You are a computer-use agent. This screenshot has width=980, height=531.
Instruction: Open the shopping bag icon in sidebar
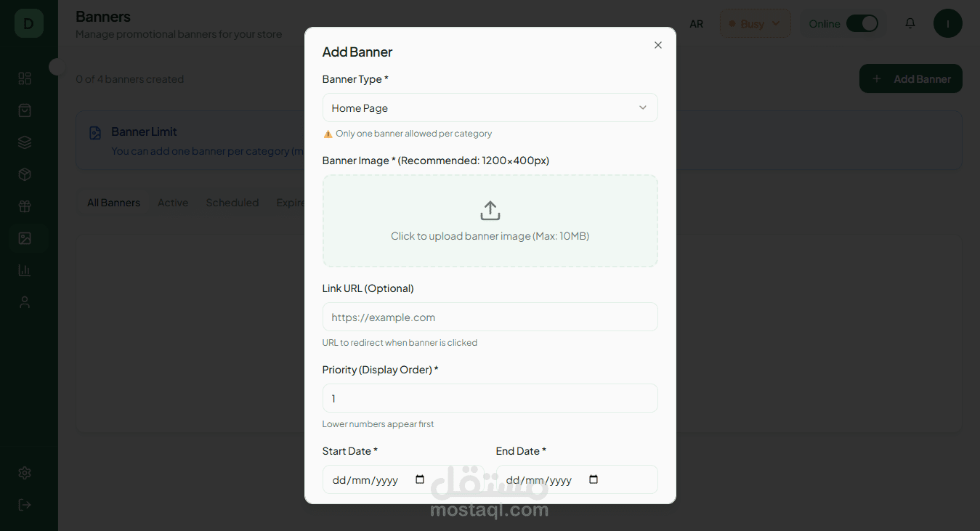(25, 110)
